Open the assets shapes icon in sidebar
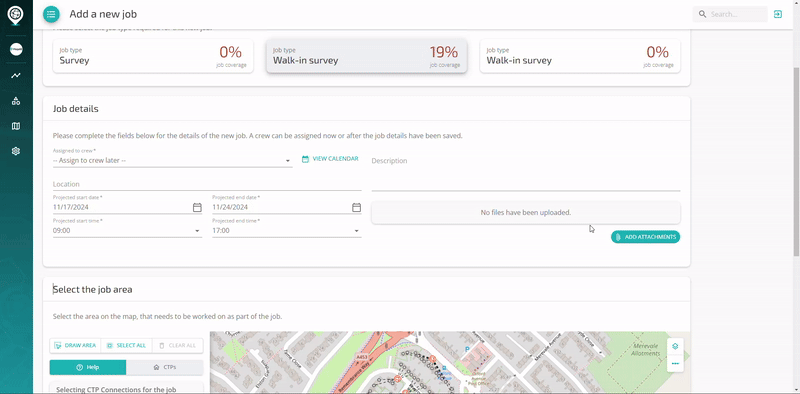 pos(16,101)
